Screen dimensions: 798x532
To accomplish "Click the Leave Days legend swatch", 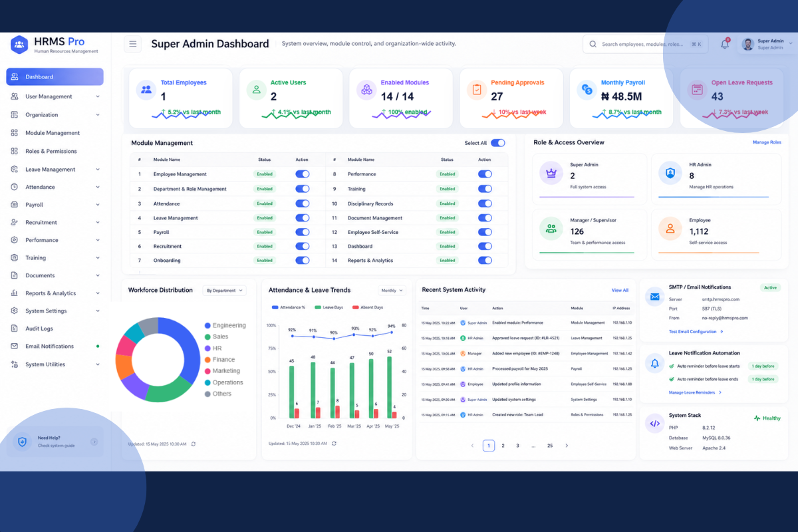I will (318, 307).
